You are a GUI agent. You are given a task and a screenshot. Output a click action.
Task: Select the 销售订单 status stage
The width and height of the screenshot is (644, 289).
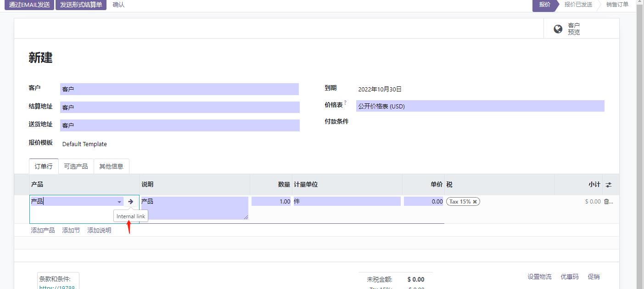pos(617,5)
